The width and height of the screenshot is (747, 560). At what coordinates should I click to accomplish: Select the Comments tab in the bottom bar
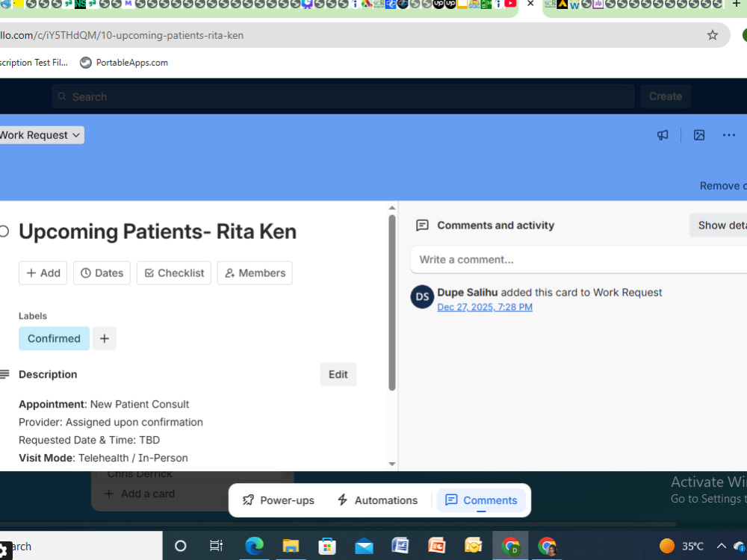[x=481, y=500]
